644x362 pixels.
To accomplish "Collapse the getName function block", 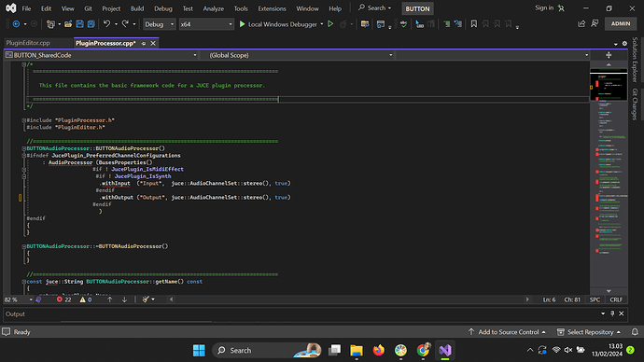I will click(24, 282).
